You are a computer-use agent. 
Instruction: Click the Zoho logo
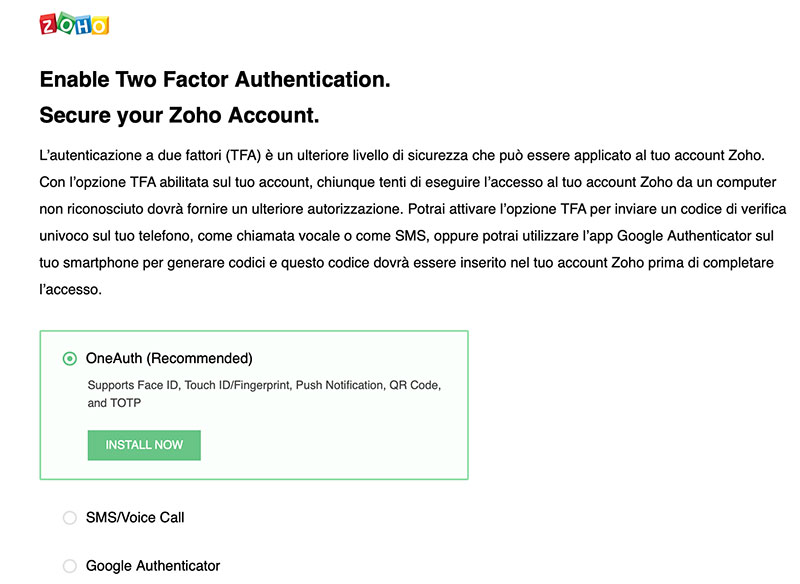coord(74,23)
